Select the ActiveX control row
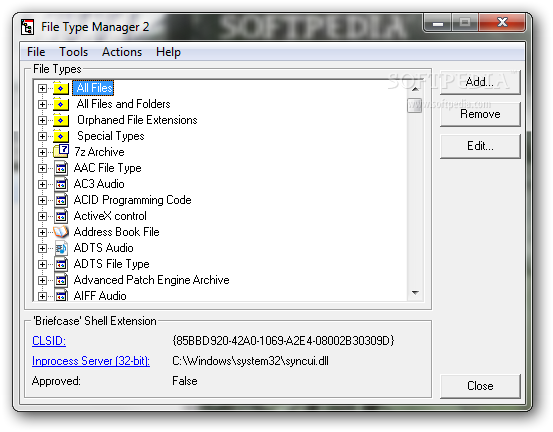This screenshot has width=553, height=432. click(x=110, y=216)
